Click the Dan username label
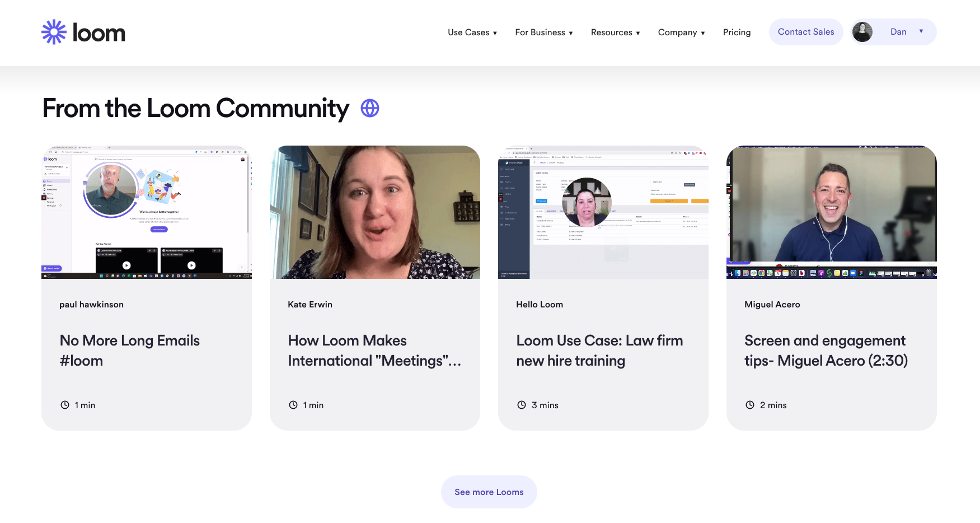 coord(898,32)
